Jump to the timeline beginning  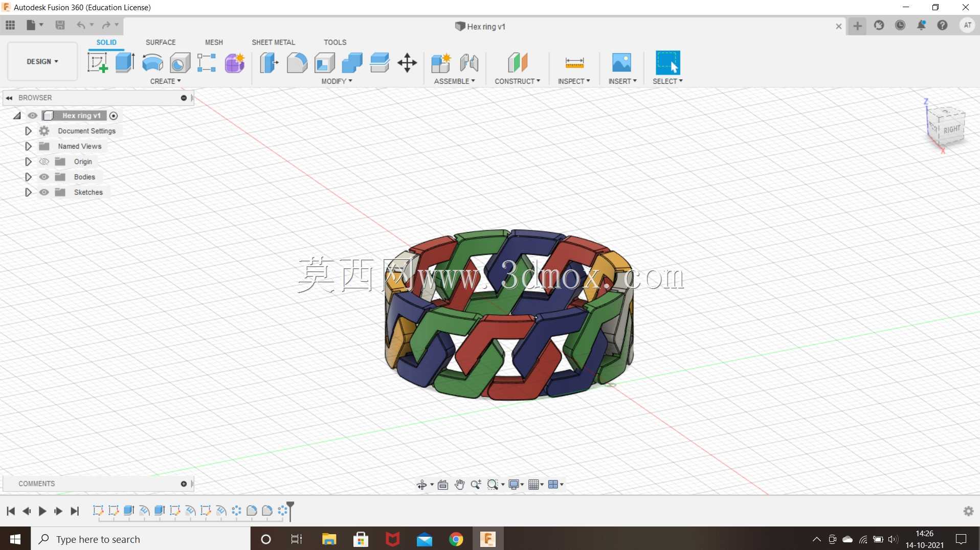(x=11, y=511)
